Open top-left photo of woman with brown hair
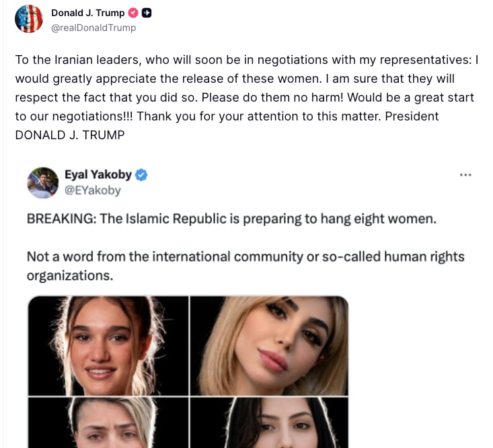The image size is (493, 448). pos(108,346)
